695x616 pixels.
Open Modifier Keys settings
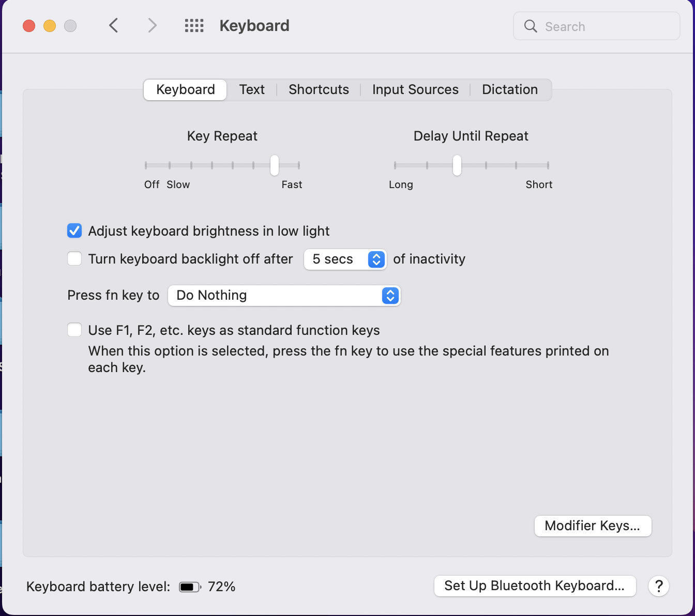tap(593, 526)
